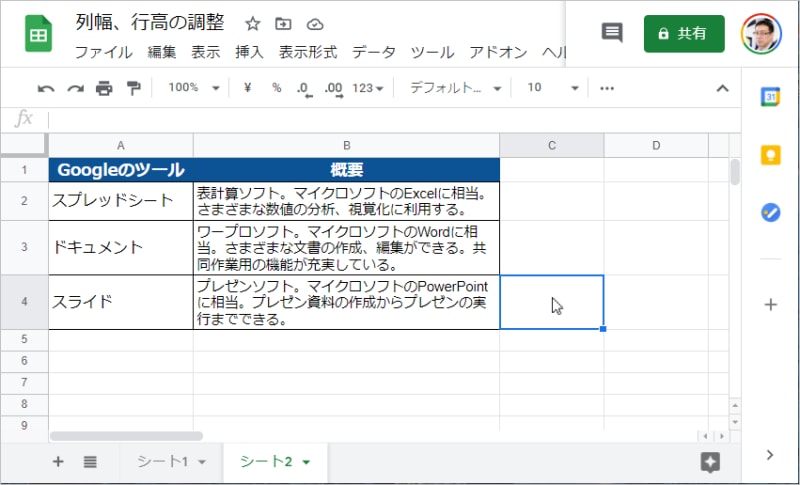Select column A header
Screen dimensions: 800x485
(x=121, y=146)
